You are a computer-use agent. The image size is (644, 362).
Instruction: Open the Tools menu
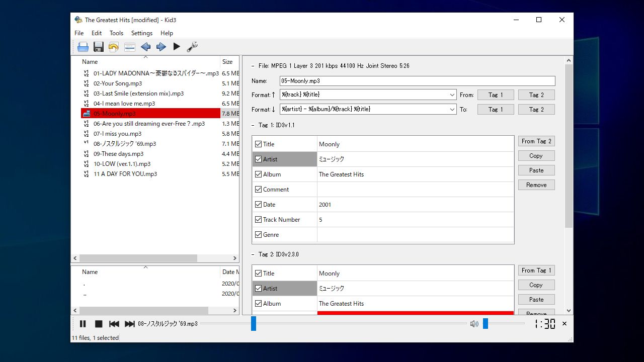point(116,33)
